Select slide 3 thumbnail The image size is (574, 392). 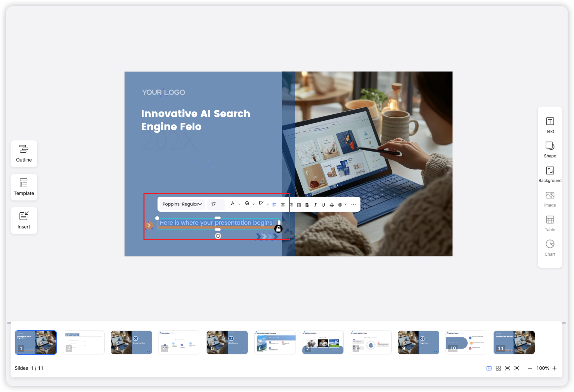(x=132, y=342)
